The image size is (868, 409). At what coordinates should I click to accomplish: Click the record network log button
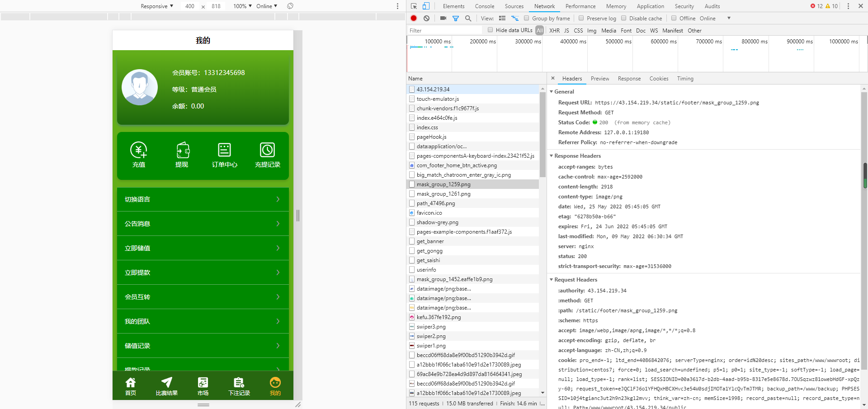tap(414, 18)
